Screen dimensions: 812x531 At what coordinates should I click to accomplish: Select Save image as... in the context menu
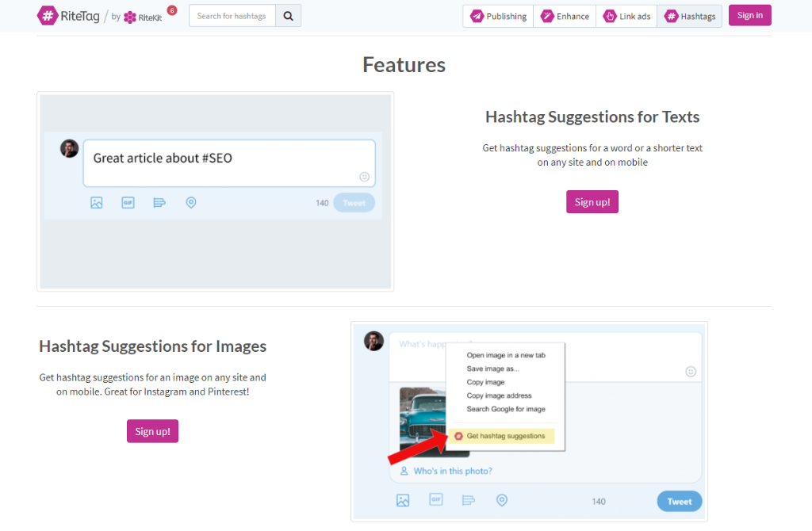click(x=493, y=369)
